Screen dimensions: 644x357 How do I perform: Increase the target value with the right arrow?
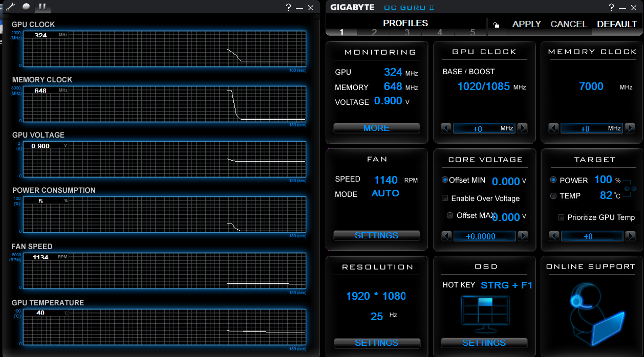[631, 236]
